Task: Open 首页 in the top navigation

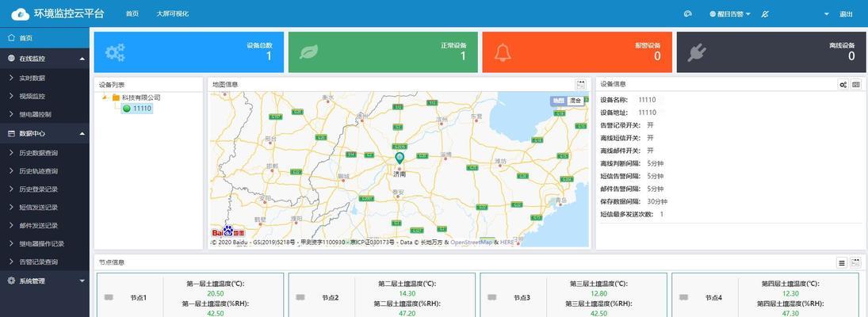Action: point(132,13)
